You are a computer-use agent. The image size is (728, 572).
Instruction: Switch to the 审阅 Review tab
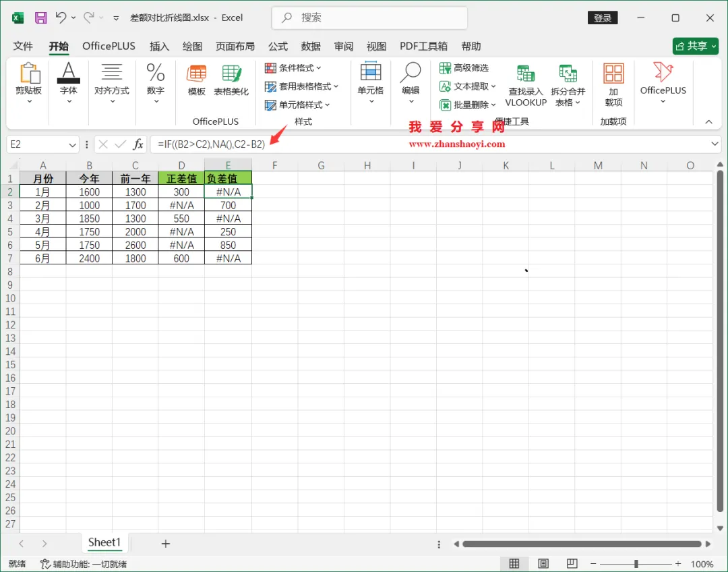(x=344, y=46)
